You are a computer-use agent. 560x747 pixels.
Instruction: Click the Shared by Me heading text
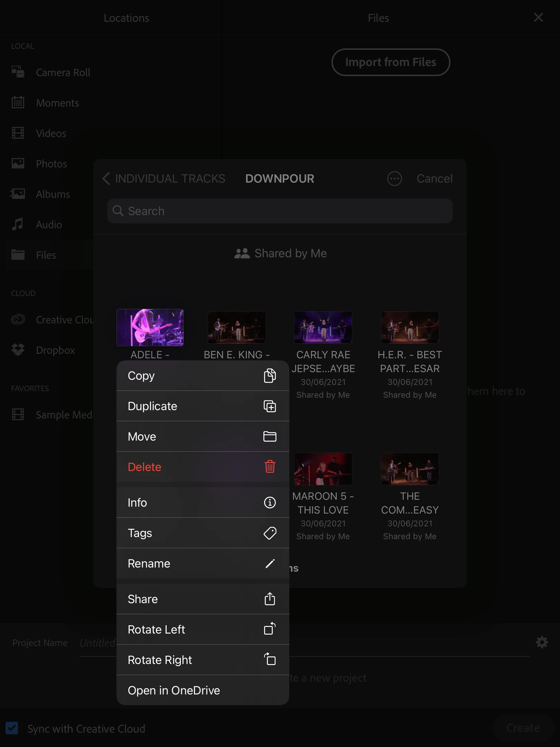[291, 253]
